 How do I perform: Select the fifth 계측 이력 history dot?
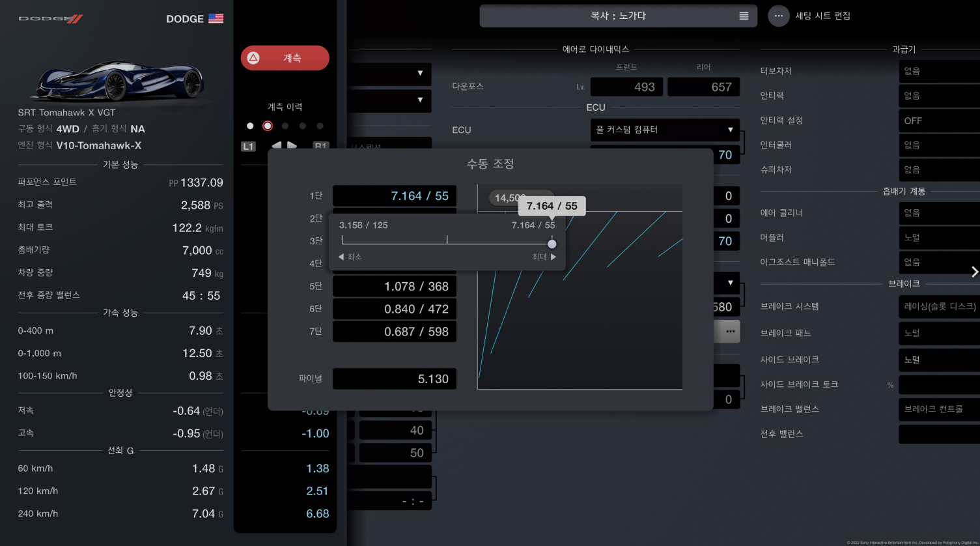(320, 126)
